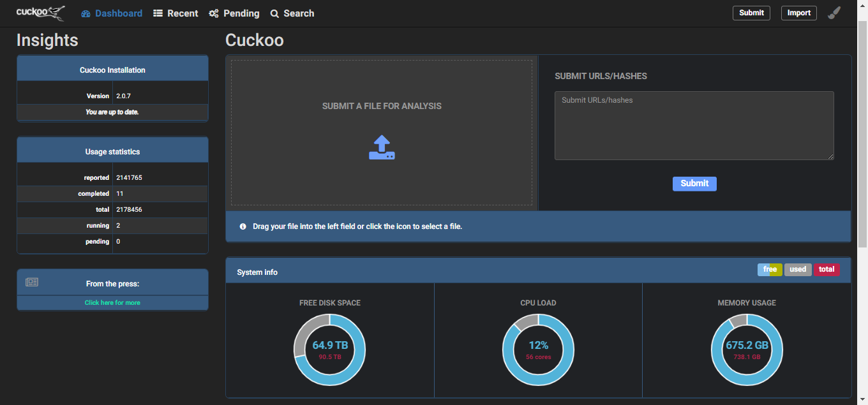
Task: Click the total count '2178456'
Action: [129, 210]
